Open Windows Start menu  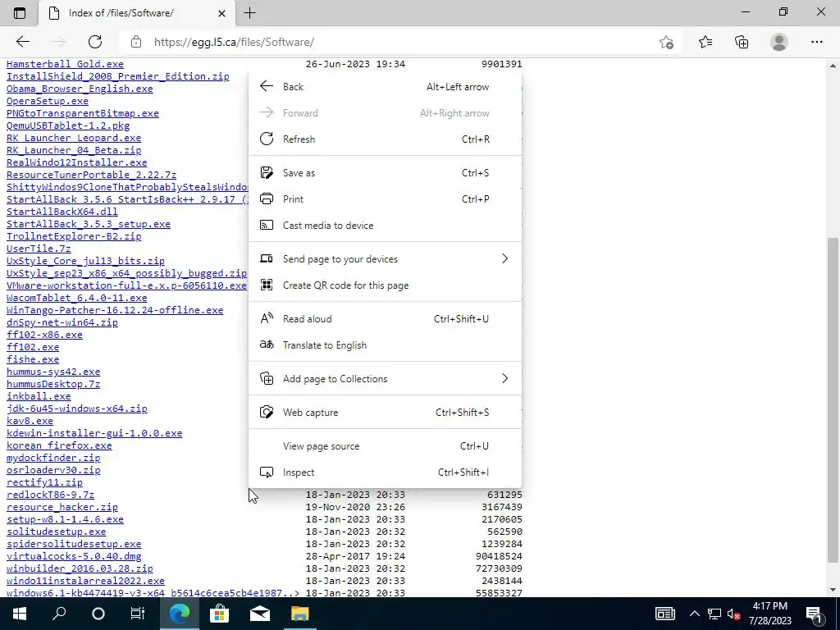click(x=20, y=614)
